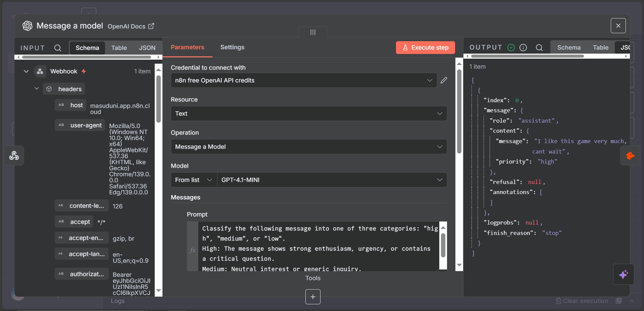The image size is (644, 311).
Task: Select the authorizat... field pill
Action: coord(82,274)
